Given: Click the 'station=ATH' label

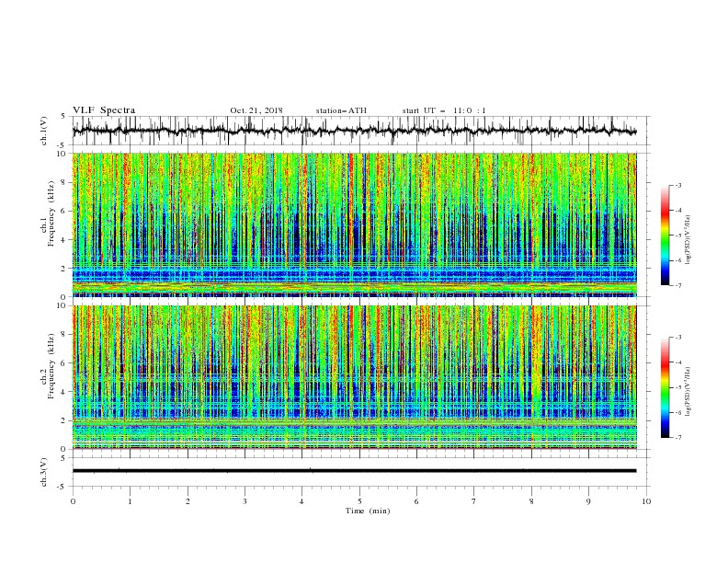Looking at the screenshot, I should click(x=341, y=110).
